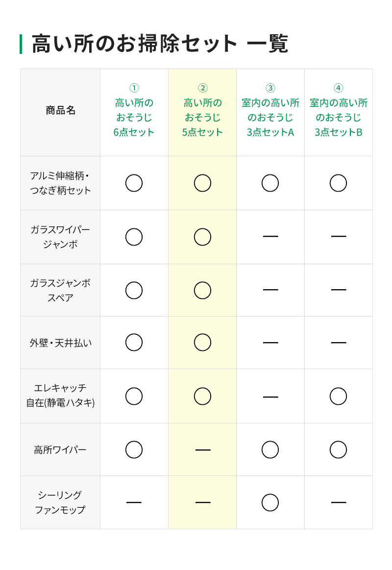Viewport: 392px width, 570px height.
Task: Click the circle for 5点セット 外壁・天井払い row
Action: click(202, 343)
